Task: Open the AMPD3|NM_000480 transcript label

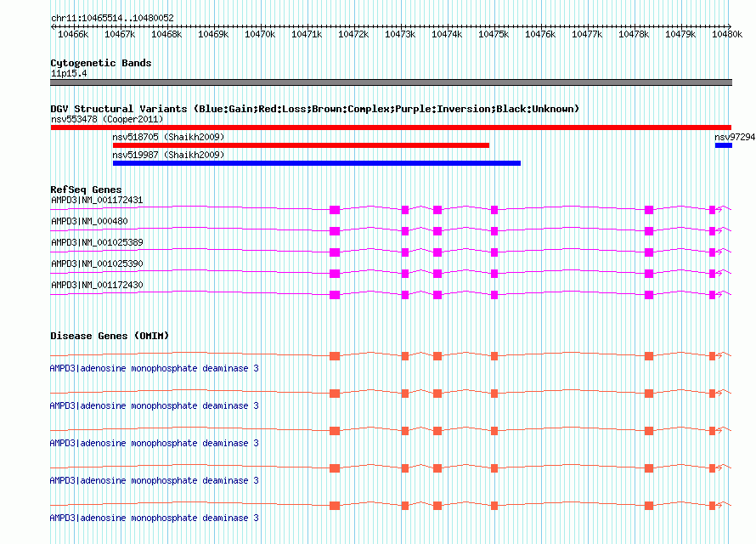Action: coord(89,221)
